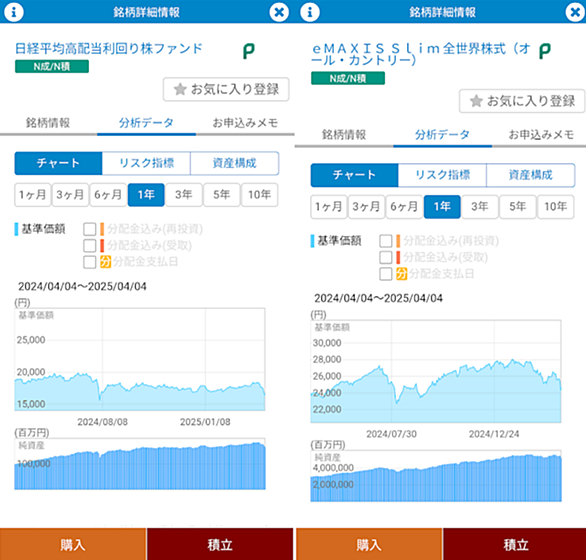The image size is (586, 560).
Task: Select チャート segment in right panel
Action: (x=354, y=175)
